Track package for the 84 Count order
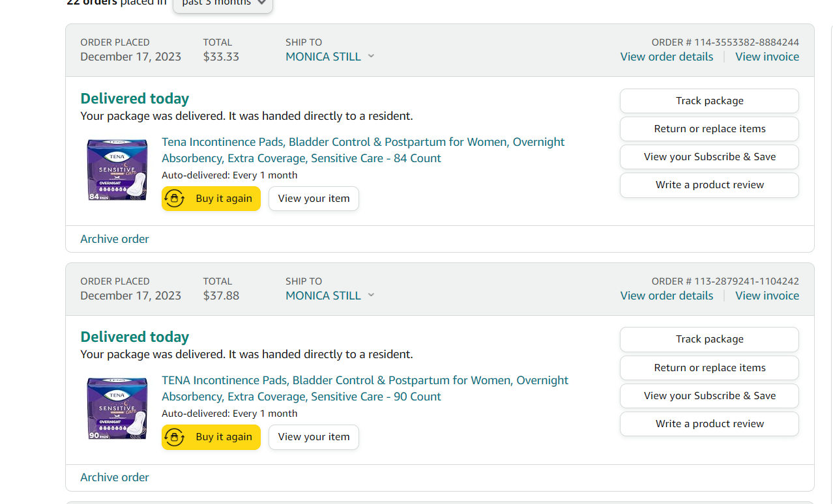833x504 pixels. (709, 101)
